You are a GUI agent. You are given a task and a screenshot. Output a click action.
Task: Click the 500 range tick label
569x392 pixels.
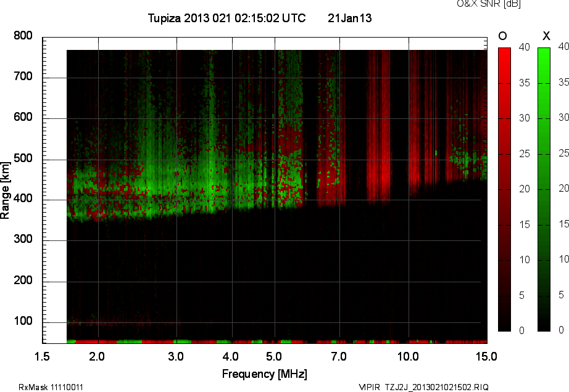click(23, 158)
